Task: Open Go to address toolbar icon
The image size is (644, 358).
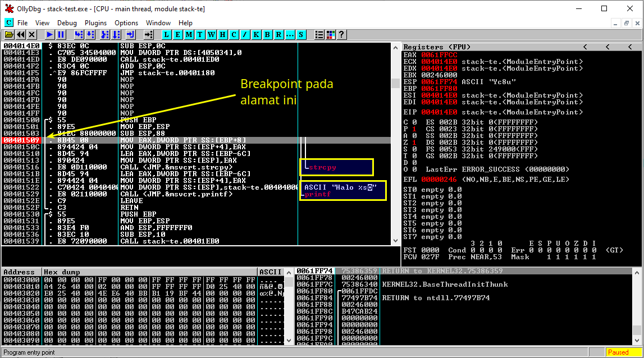Action: click(149, 35)
